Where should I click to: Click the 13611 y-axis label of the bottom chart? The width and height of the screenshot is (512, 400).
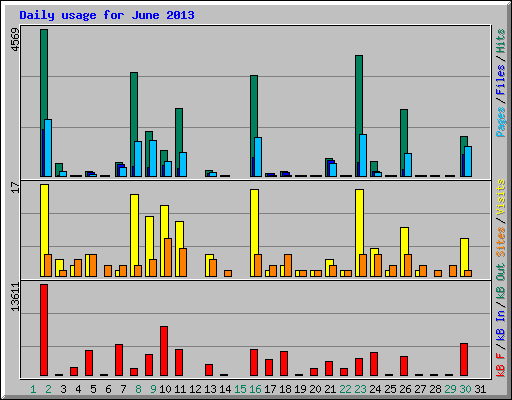click(x=15, y=297)
